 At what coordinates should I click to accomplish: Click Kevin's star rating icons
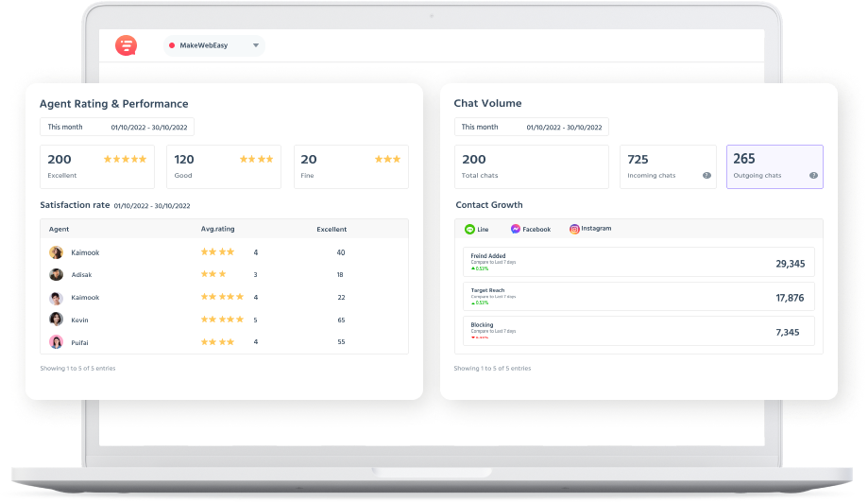(x=222, y=320)
